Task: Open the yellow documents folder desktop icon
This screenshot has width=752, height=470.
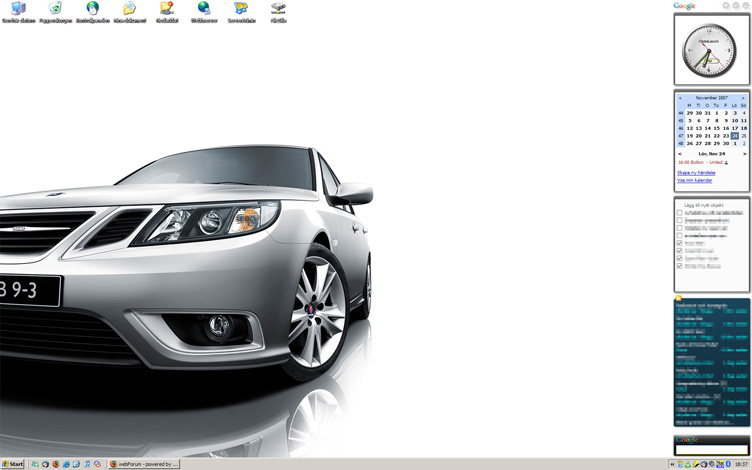Action: [129, 8]
